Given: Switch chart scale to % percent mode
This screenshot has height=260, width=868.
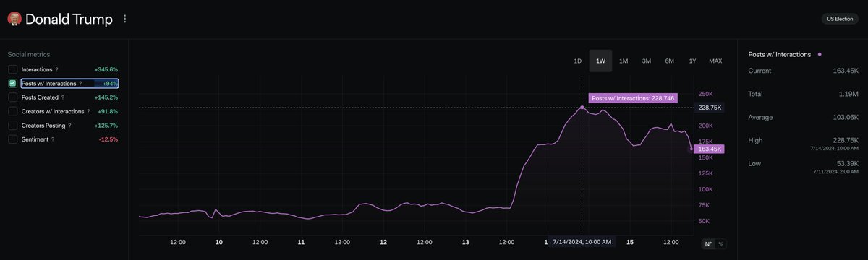Looking at the screenshot, I should pos(720,244).
